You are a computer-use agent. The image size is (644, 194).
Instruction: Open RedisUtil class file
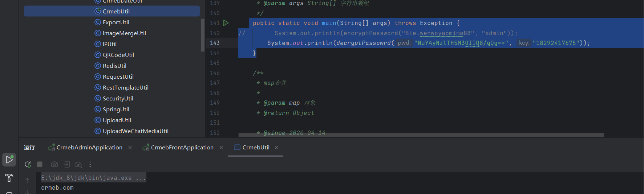pos(114,66)
